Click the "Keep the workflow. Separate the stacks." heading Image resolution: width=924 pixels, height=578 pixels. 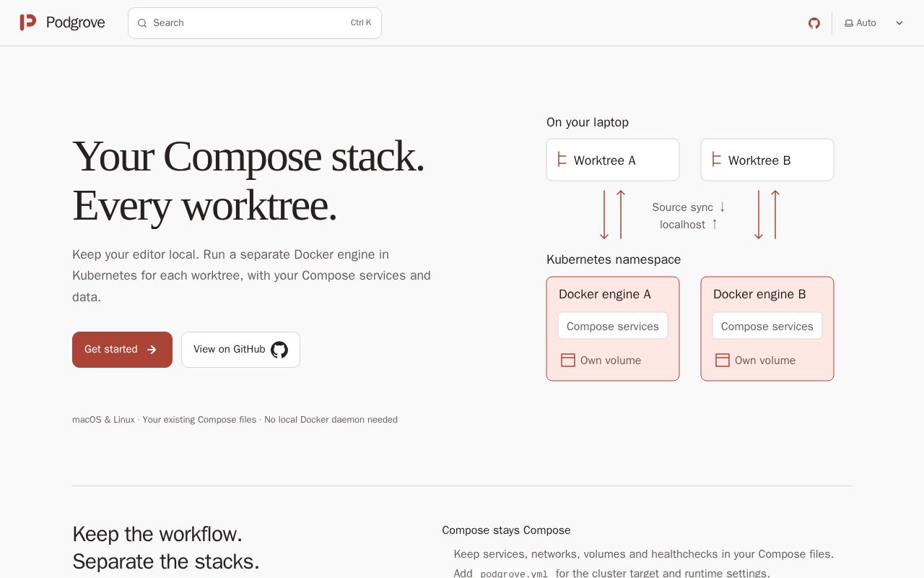166,548
